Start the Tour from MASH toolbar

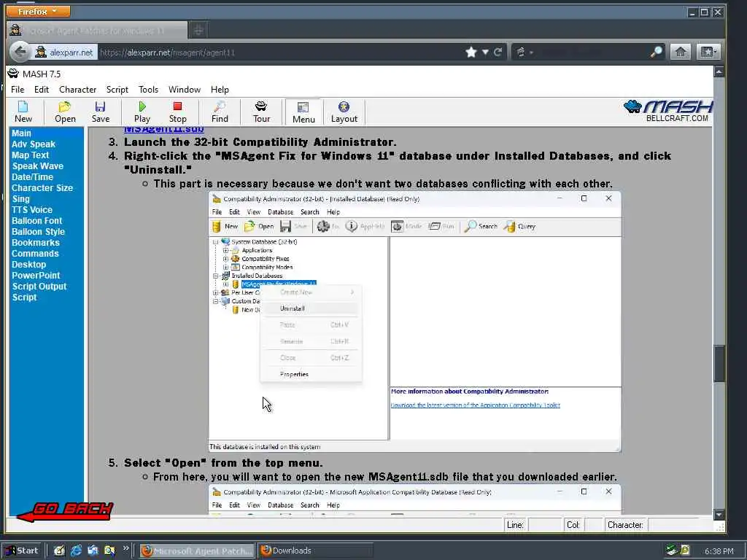click(261, 112)
